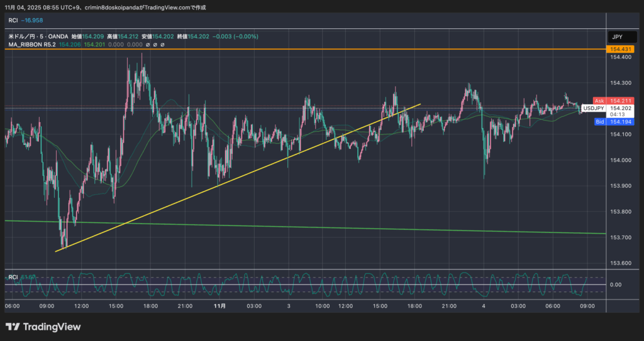
Task: Open the MA_RIBBON R5.2 indicator legend
Action: [31, 45]
